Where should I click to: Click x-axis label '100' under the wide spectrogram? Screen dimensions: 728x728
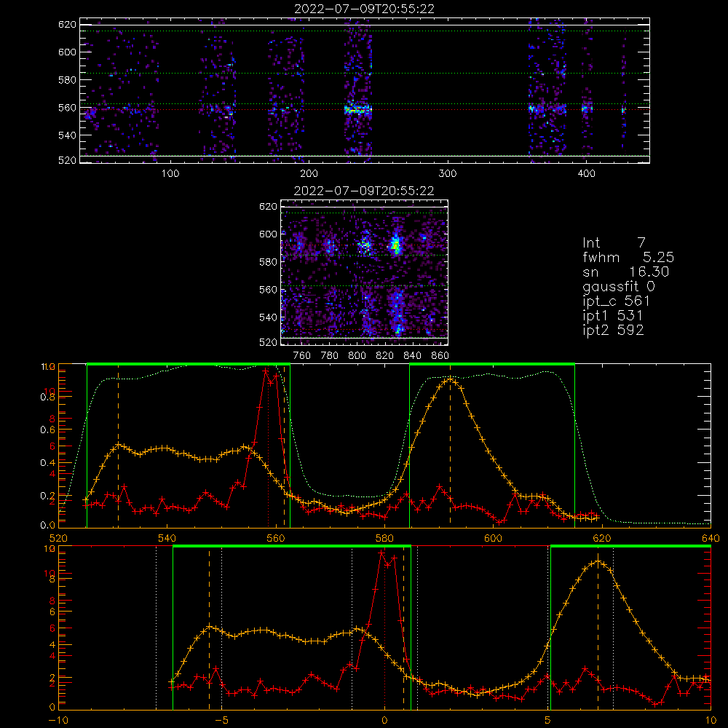click(x=170, y=174)
